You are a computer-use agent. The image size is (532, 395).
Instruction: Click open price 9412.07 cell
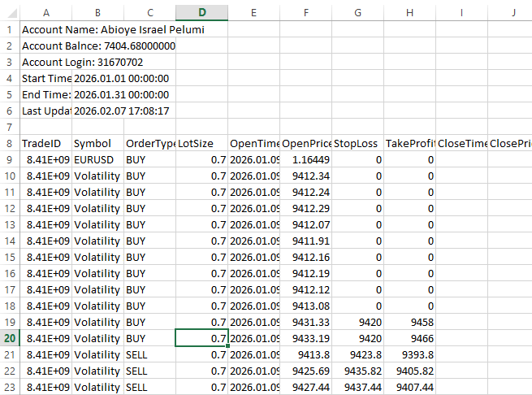click(x=305, y=225)
